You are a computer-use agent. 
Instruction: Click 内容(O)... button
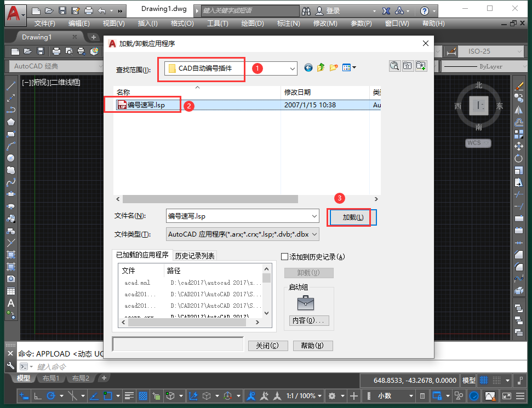pos(309,320)
